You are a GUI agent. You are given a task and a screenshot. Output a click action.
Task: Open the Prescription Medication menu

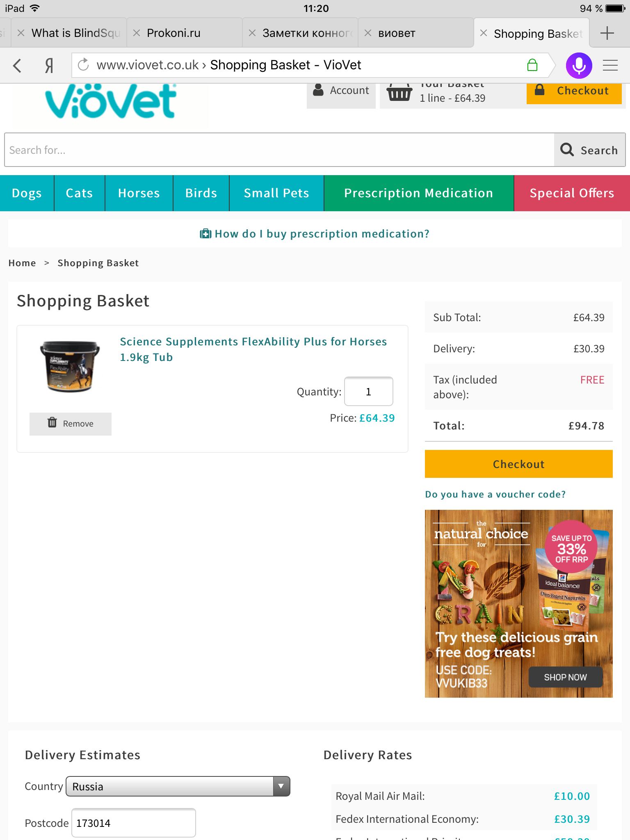(x=419, y=193)
